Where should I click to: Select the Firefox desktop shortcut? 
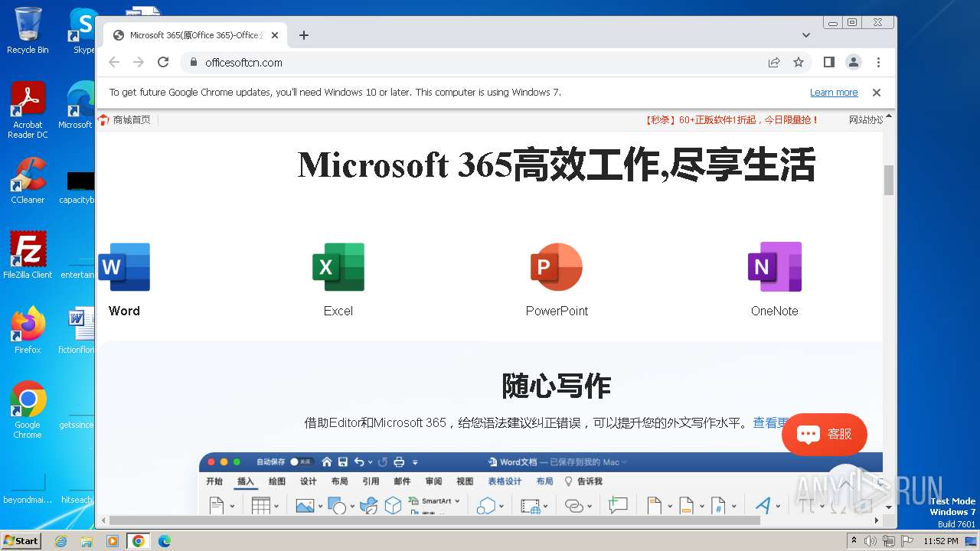point(28,330)
